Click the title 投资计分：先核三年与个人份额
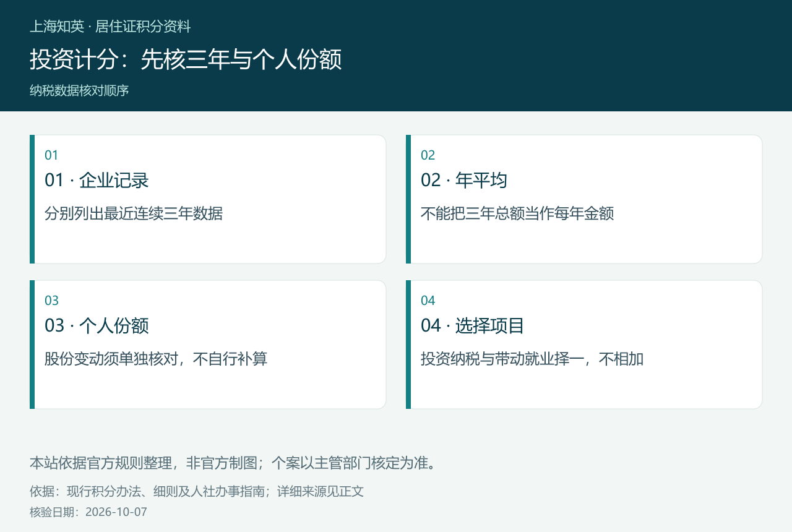792x532 pixels. [186, 59]
